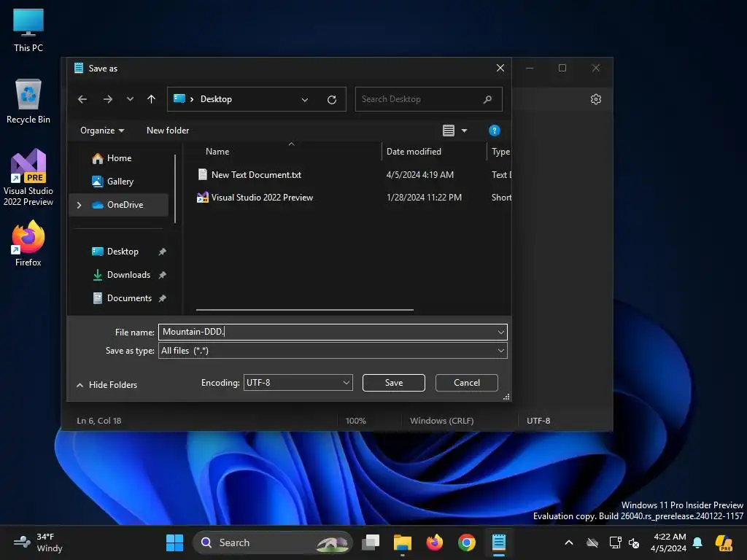Open the notification bell icon
The image size is (747, 560).
tap(697, 542)
